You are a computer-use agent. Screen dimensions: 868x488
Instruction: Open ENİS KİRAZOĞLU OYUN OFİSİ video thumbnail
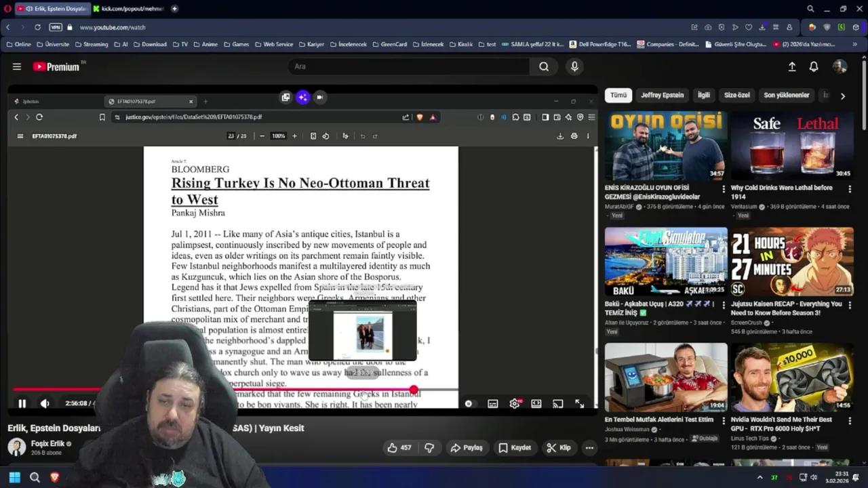coord(666,146)
